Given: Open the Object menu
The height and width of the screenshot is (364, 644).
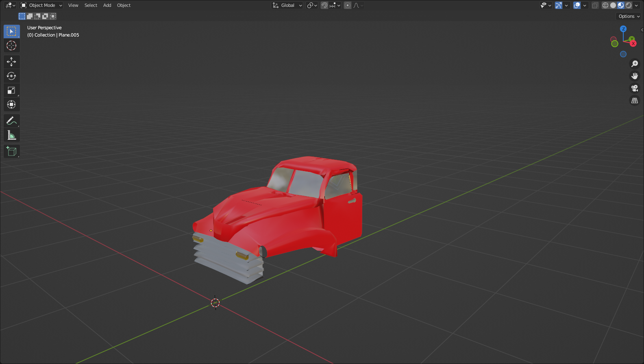Looking at the screenshot, I should coord(124,5).
